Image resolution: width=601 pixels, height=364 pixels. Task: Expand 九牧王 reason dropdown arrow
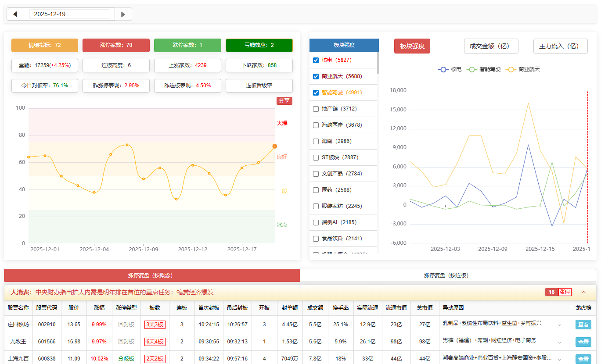559,342
